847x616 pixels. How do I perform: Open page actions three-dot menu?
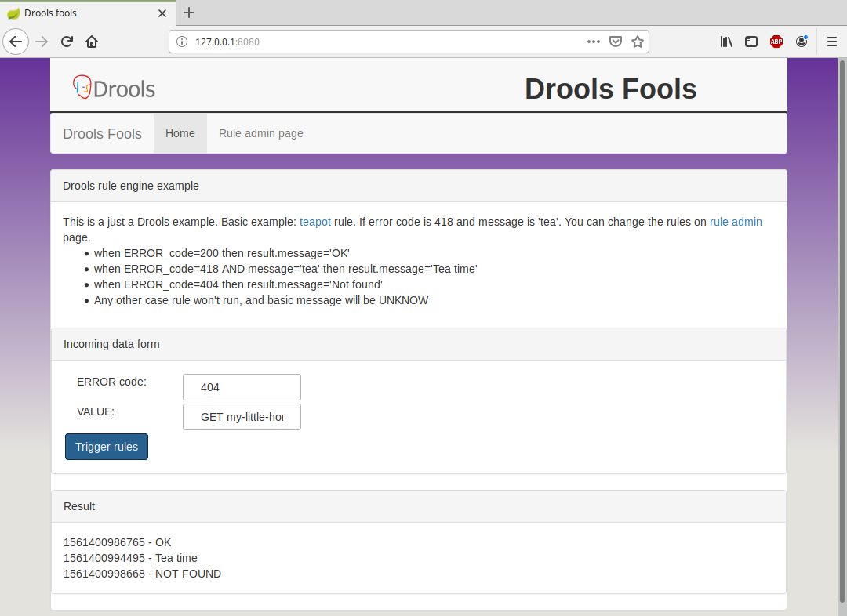593,42
